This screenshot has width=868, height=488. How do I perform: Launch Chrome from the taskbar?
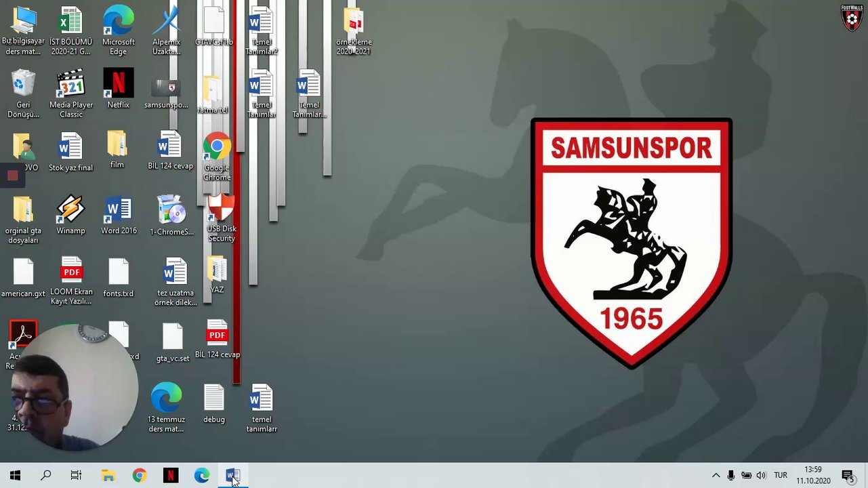click(139, 476)
